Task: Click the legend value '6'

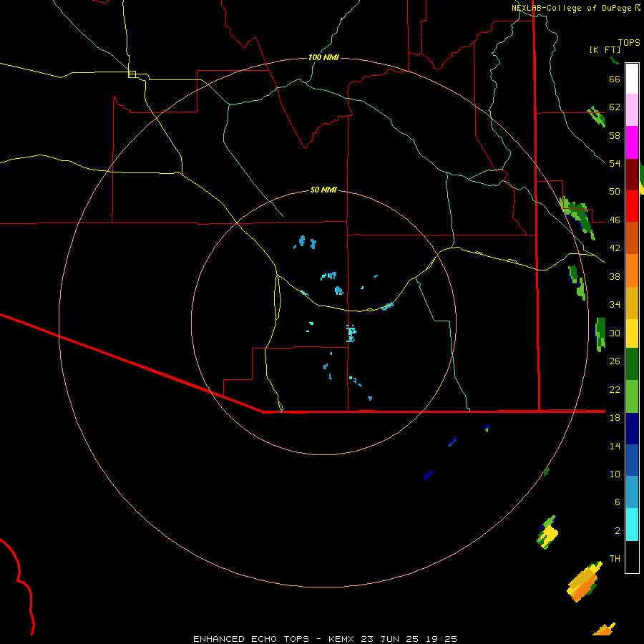Action: [618, 502]
